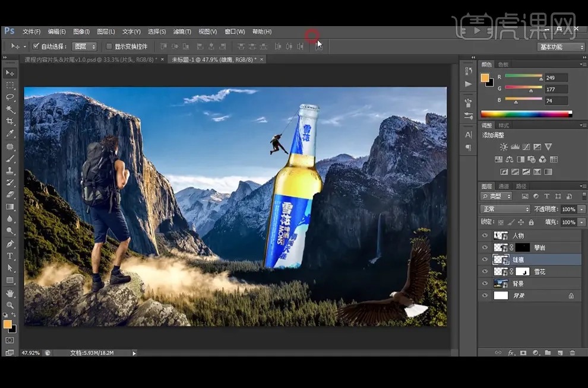588x388 pixels.
Task: Open the 图层 auto-select dropdown
Action: (84, 46)
